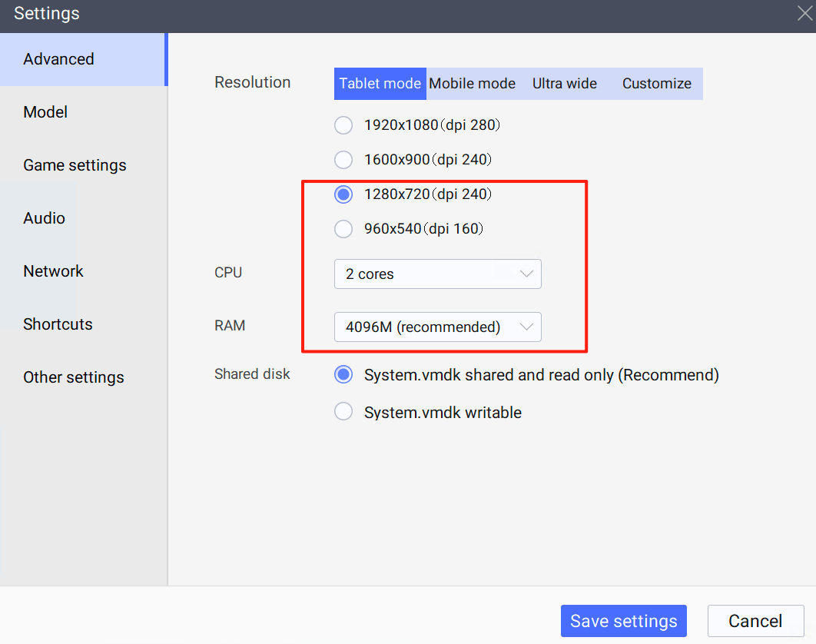The height and width of the screenshot is (644, 816).
Task: Choose the 1600x900 (dpi 240) option
Action: [343, 160]
